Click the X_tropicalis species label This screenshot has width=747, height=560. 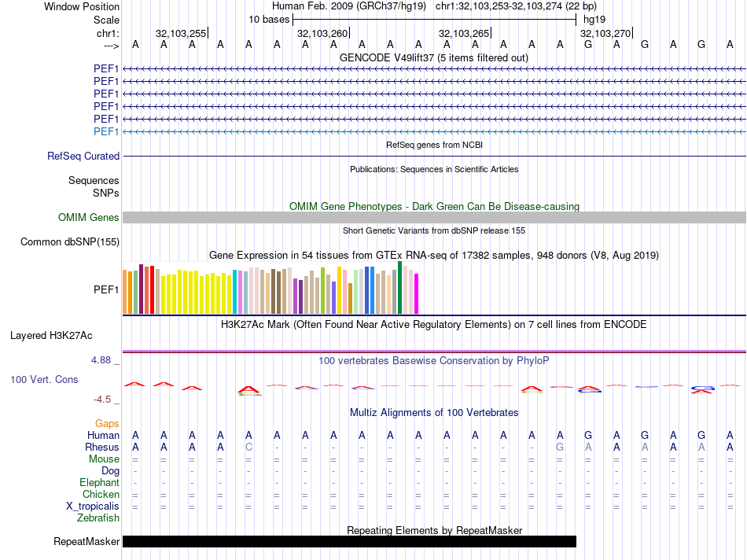click(93, 507)
